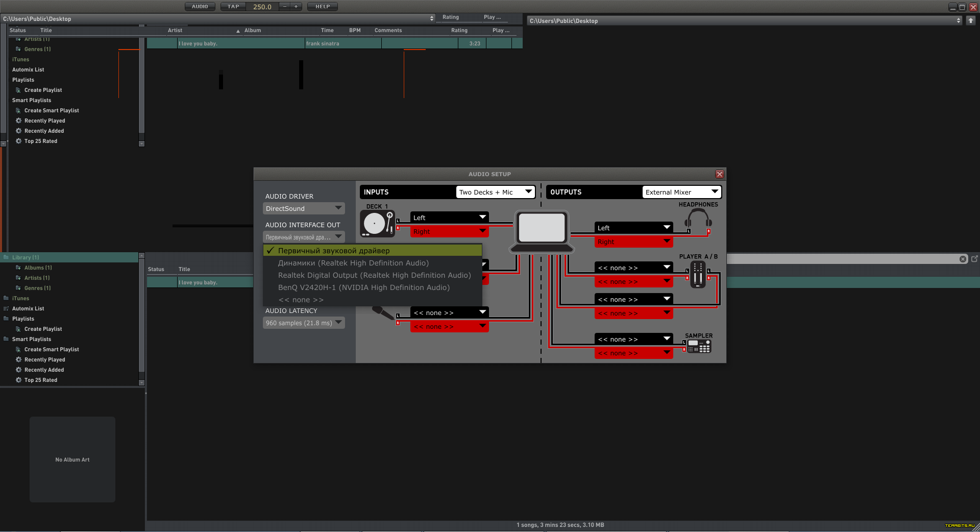
Task: Click the Deck 1 turntable icon
Action: click(x=377, y=224)
